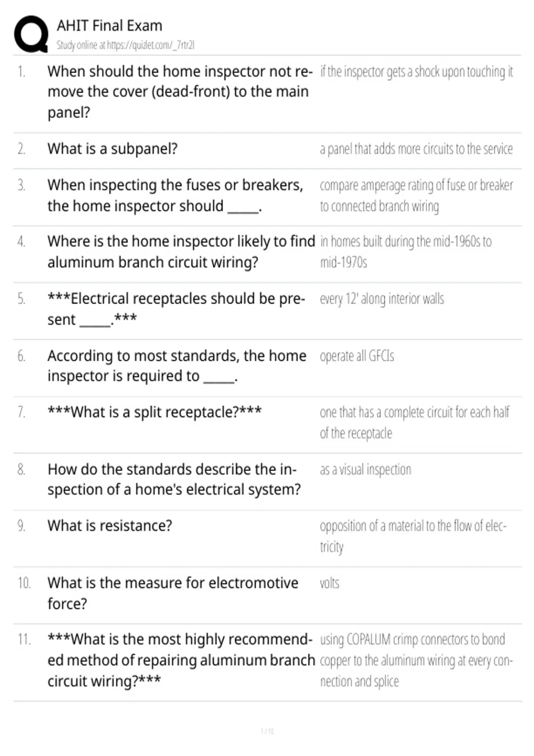Click the 'as a visual inspection' answer
This screenshot has height=756, width=534.
coord(365,470)
